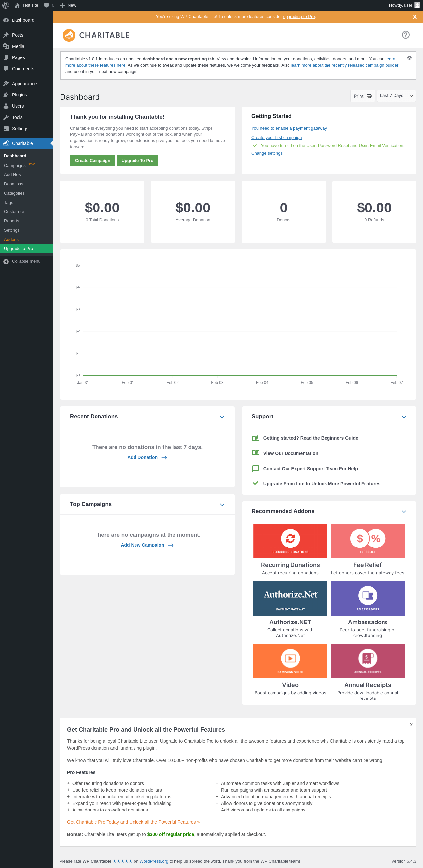Collapse the Top Campaigns panel
This screenshot has height=868, width=423.
(222, 505)
